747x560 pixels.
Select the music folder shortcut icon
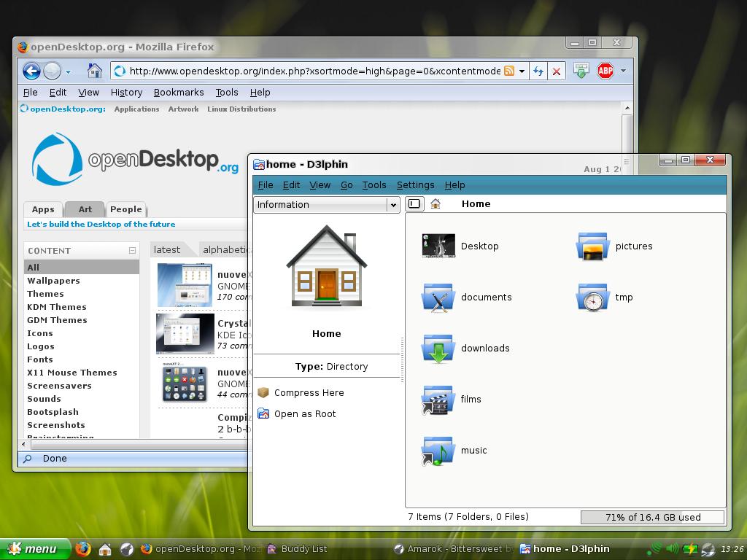438,451
